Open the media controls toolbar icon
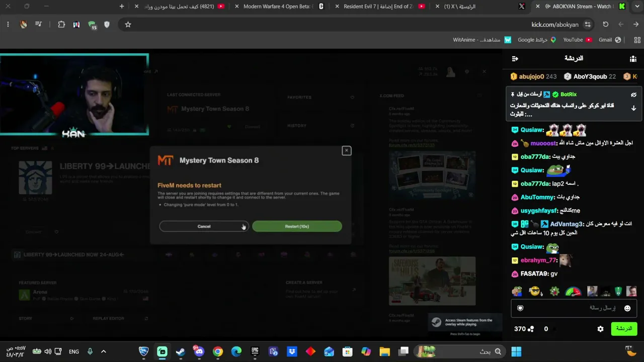This screenshot has width=644, height=362. pyautogui.click(x=38, y=25)
